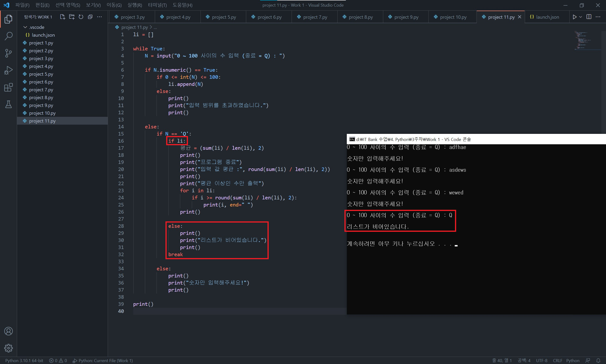Click the errors and warnings indicator
This screenshot has width=606, height=364.
click(58, 360)
